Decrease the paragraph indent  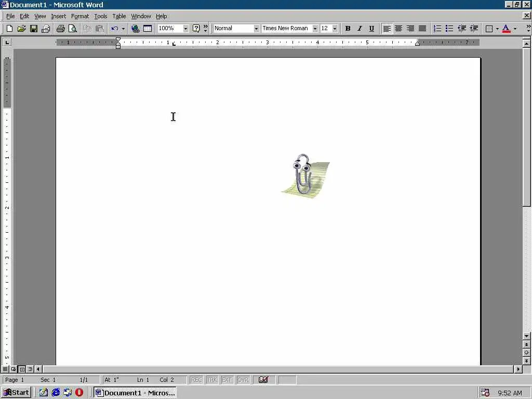462,29
